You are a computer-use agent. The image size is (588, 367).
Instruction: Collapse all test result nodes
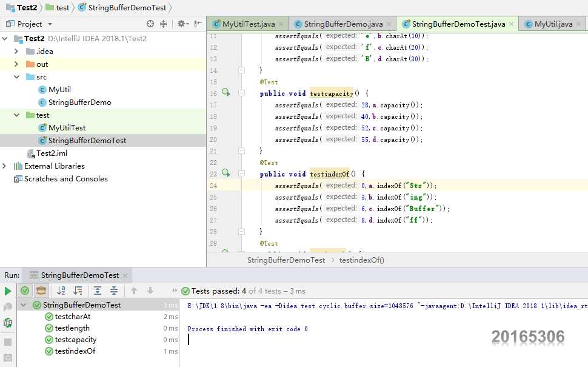113,291
